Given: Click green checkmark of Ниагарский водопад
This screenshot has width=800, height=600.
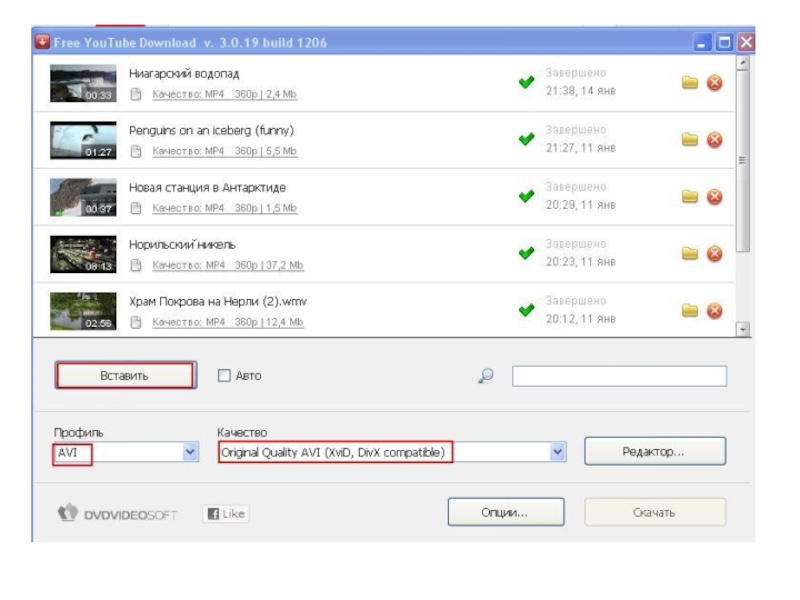Looking at the screenshot, I should tap(527, 82).
